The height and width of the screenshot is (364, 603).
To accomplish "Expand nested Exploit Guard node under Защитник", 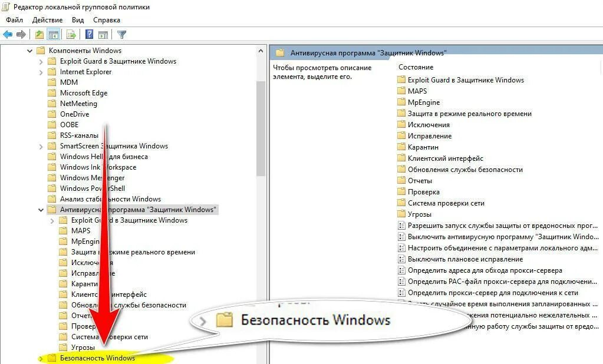I will 52,220.
